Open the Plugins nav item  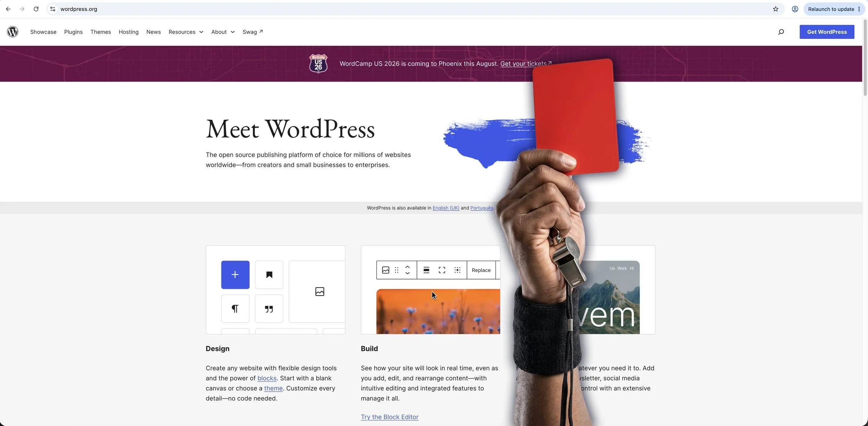(x=73, y=32)
